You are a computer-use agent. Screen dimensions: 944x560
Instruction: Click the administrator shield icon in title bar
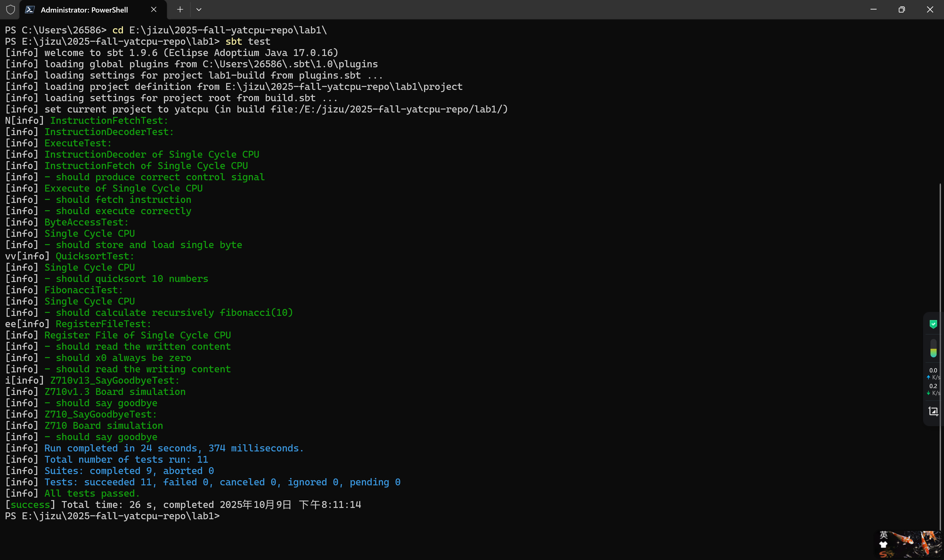click(x=11, y=9)
